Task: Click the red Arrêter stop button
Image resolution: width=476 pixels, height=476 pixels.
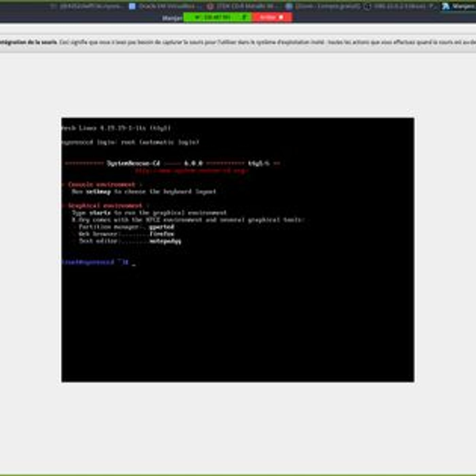Action: [272, 17]
